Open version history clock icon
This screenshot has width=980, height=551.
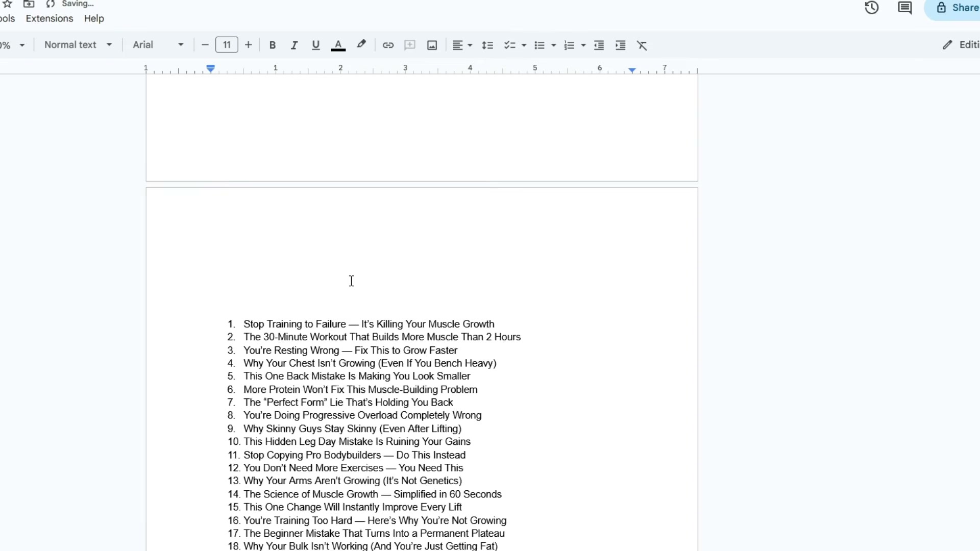872,8
